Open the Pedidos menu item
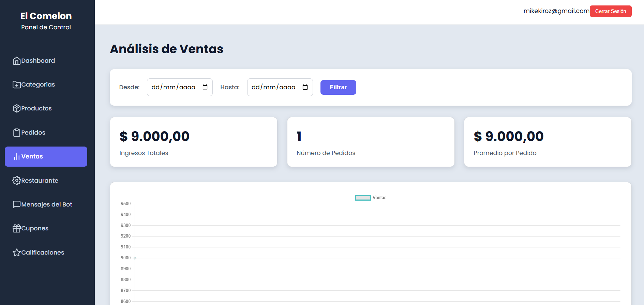The height and width of the screenshot is (305, 644). 33,133
